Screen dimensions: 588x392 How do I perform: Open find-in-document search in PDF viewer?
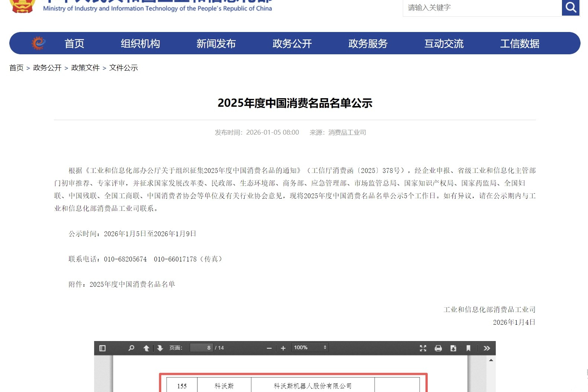[131, 348]
